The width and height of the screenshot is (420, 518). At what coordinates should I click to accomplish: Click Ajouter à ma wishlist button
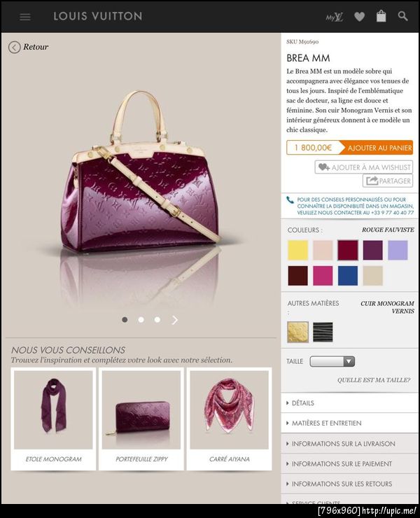tap(364, 167)
